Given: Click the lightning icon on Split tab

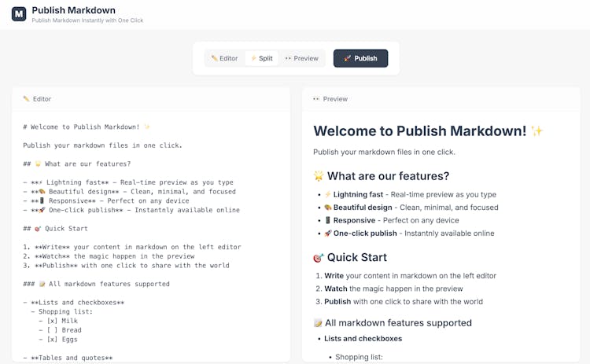Looking at the screenshot, I should pos(253,58).
